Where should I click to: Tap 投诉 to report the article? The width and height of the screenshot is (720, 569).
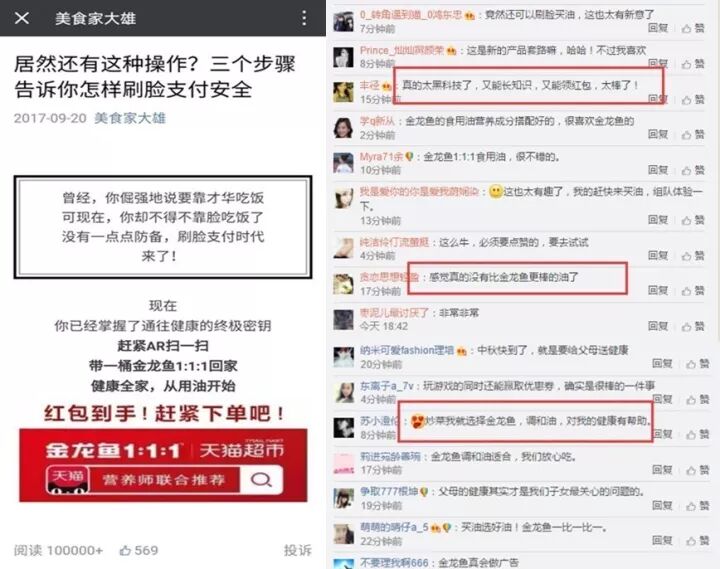298,550
